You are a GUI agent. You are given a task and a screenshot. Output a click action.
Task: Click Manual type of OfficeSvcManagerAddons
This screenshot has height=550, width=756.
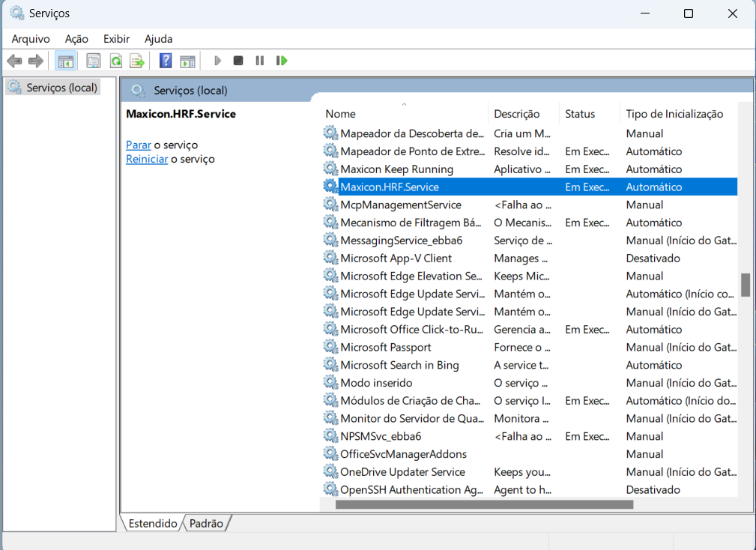[x=644, y=455]
